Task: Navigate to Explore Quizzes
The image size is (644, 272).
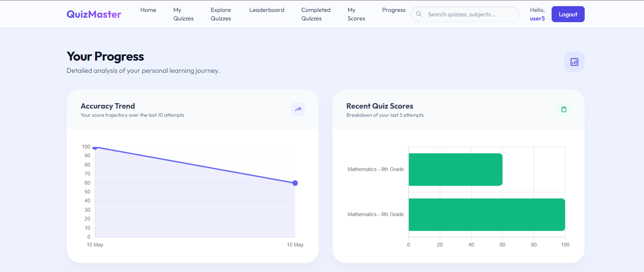Action: pyautogui.click(x=221, y=14)
